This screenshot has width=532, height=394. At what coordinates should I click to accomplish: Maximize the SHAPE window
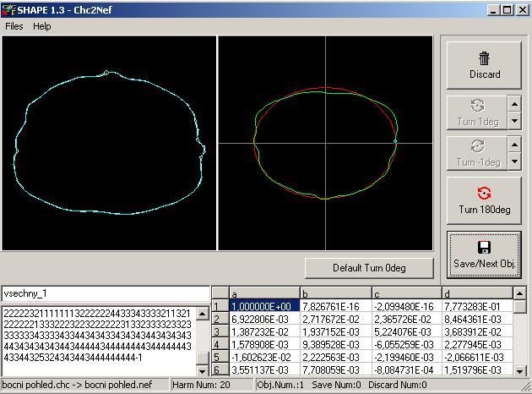507,10
